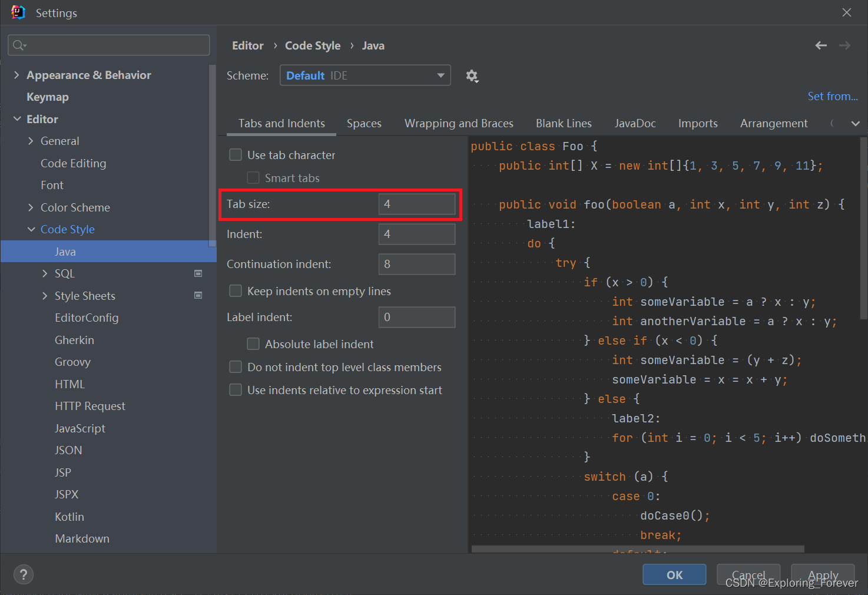The image size is (868, 595).
Task: Click the Label indent field
Action: click(417, 317)
